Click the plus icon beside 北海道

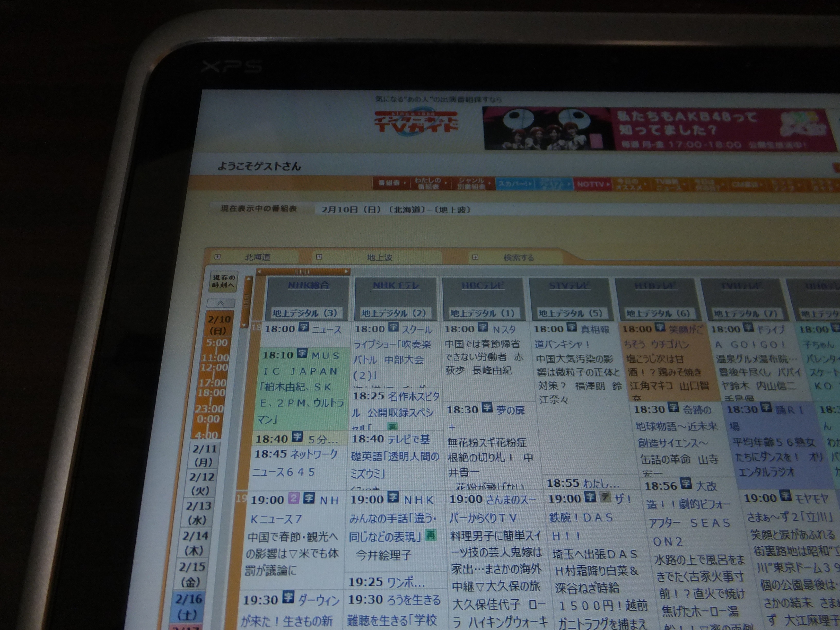pyautogui.click(x=217, y=257)
